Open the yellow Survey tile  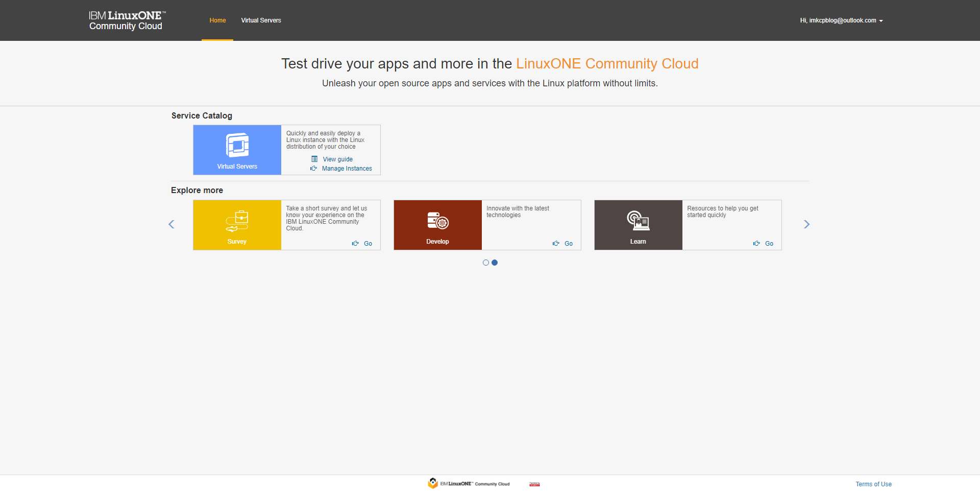click(237, 225)
